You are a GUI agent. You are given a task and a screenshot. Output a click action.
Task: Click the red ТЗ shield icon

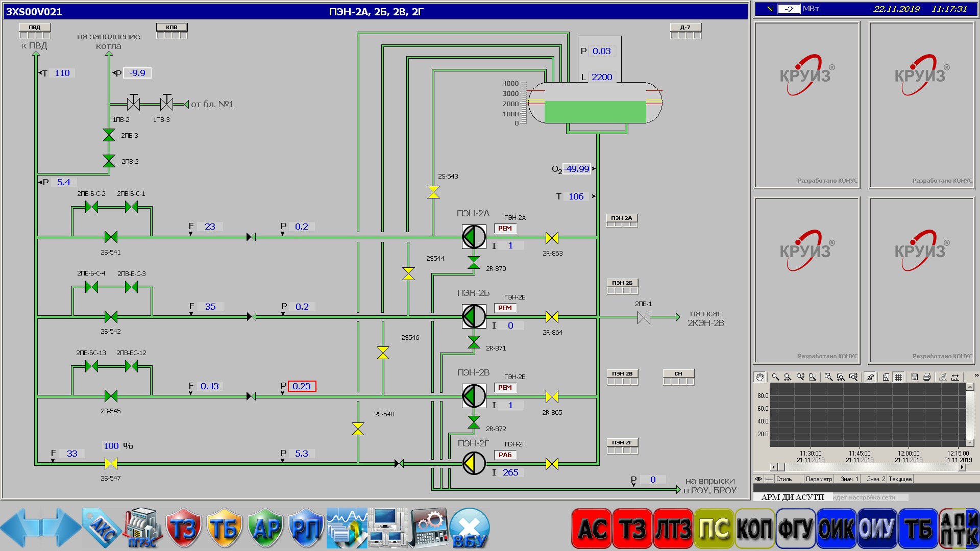183,529
